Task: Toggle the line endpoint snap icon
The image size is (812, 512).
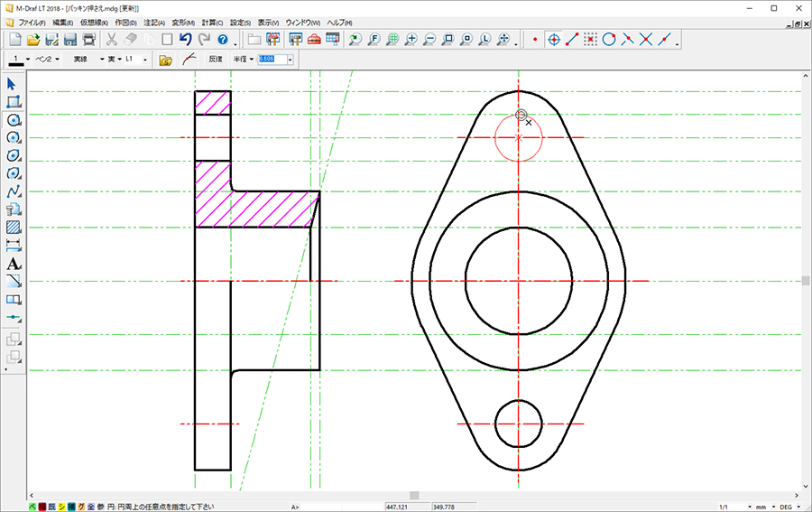Action: pos(572,39)
